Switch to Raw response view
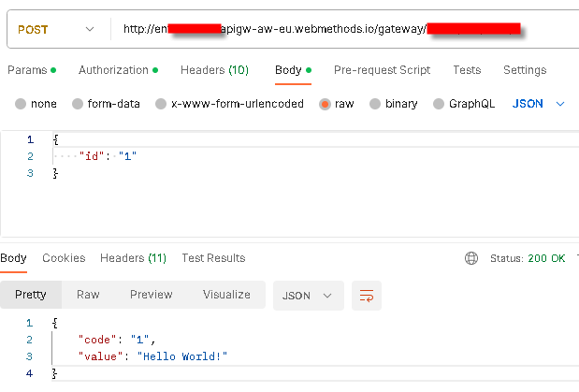Screen dimensions: 579x392 click(x=88, y=295)
